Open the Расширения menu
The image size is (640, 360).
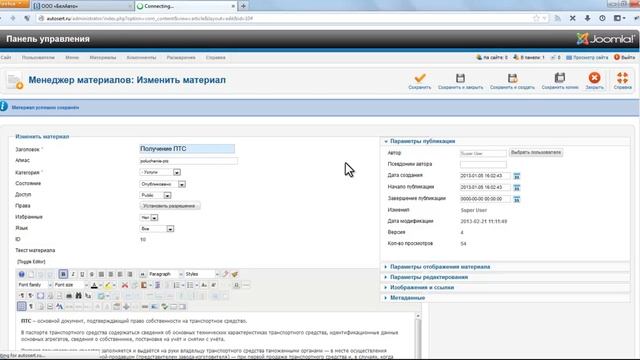pos(181,58)
